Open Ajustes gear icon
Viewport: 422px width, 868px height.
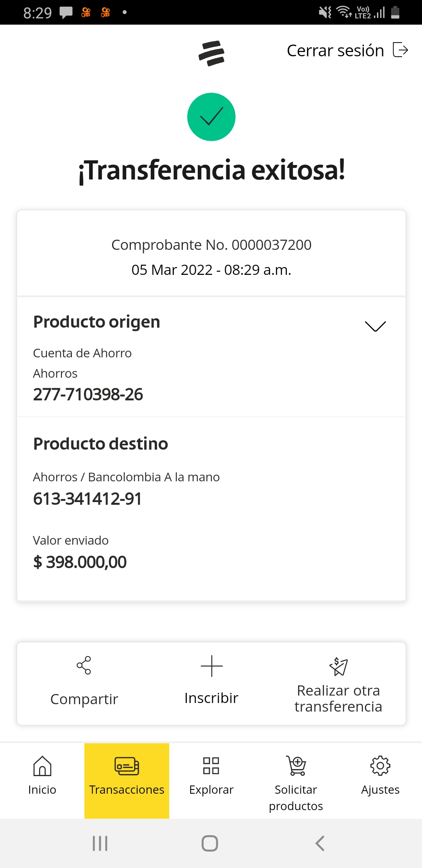click(380, 766)
